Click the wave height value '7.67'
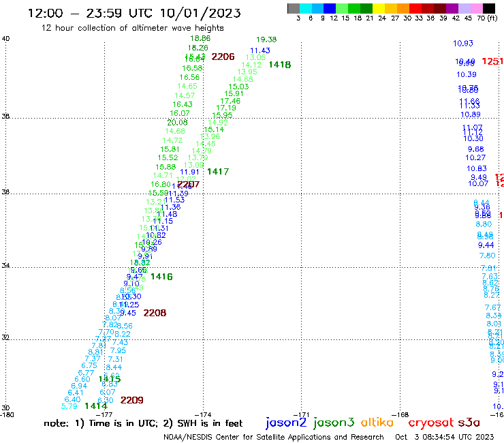Image resolution: width=504 pixels, height=443 pixels. pyautogui.click(x=492, y=307)
